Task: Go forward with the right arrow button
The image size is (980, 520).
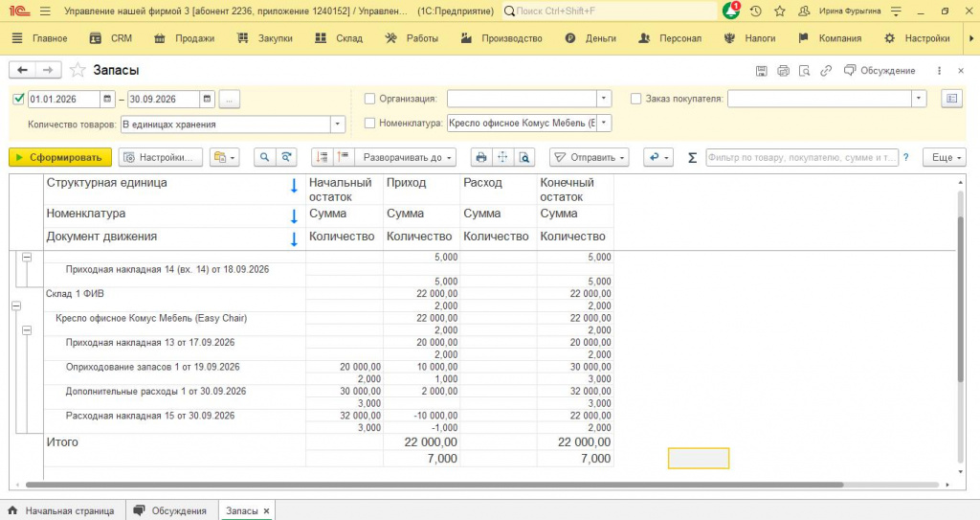Action: pos(48,70)
